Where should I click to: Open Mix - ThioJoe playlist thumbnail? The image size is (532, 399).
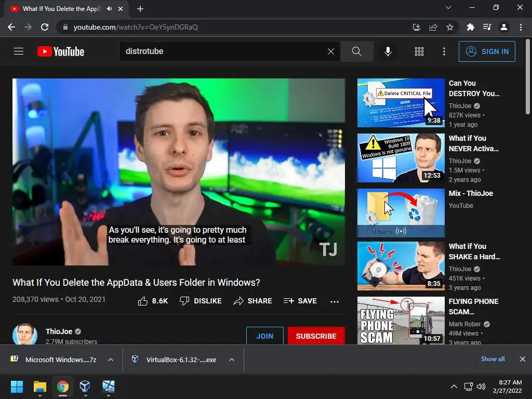coord(401,212)
